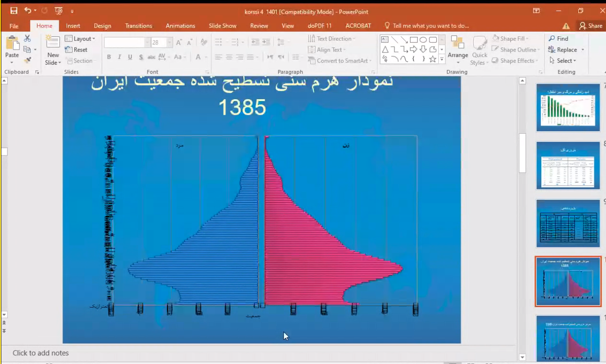Set left-to-right text direction
This screenshot has width=606, height=364.
tap(270, 57)
